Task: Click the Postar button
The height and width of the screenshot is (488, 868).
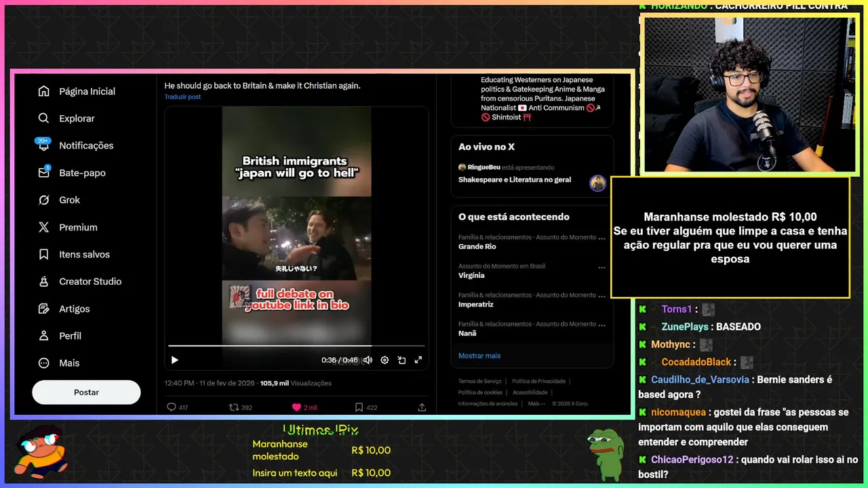Action: 86,392
